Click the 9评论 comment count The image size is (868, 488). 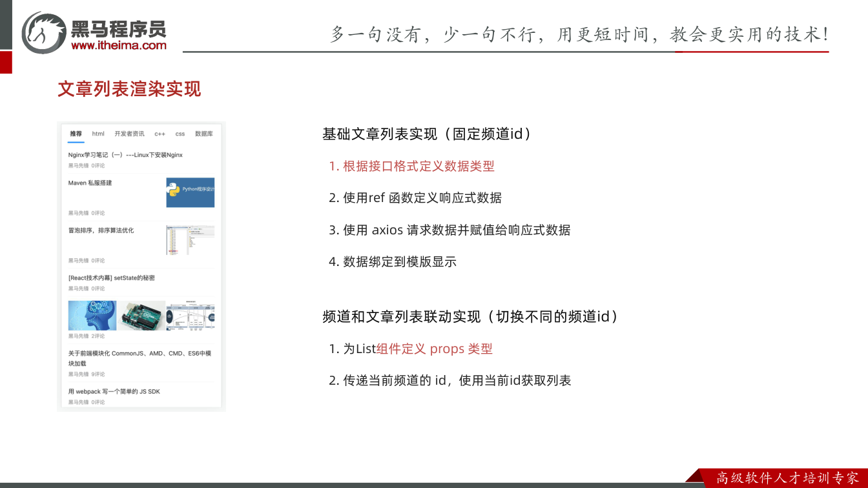tap(98, 374)
